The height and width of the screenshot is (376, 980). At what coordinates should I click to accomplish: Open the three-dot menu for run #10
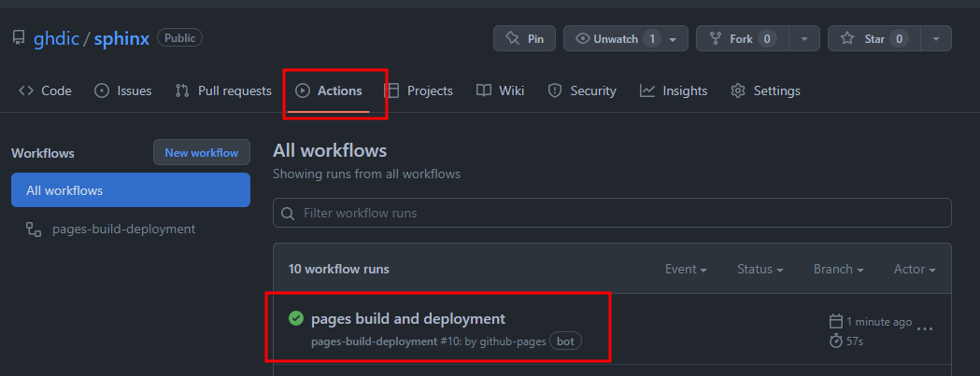point(924,329)
